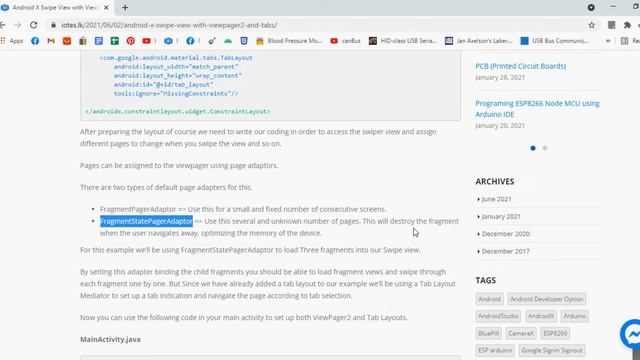Click the Apps shortcut in bookmarks bar

point(12,41)
